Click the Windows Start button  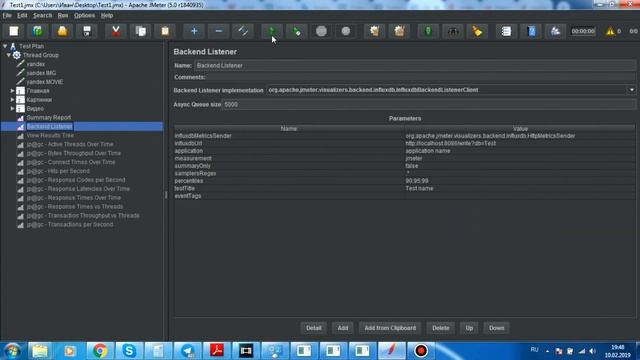tap(12, 351)
